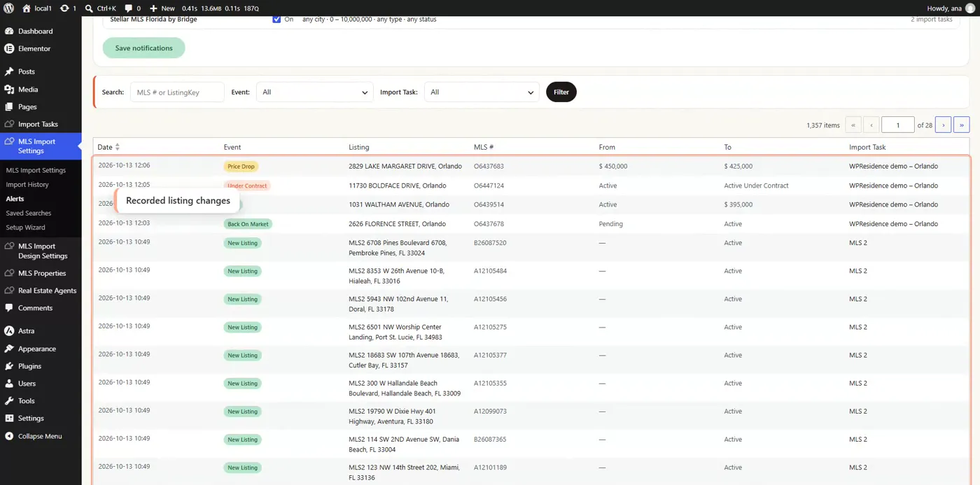Click the 2 import tasks text
This screenshot has width=980, height=485.
coord(932,20)
